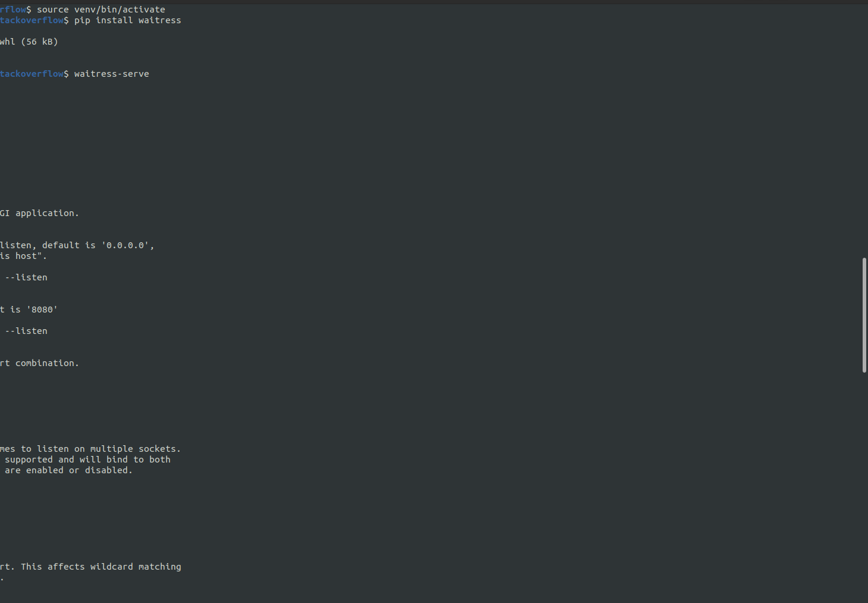Click the 'whl (56 kB)' output line

(x=29, y=42)
